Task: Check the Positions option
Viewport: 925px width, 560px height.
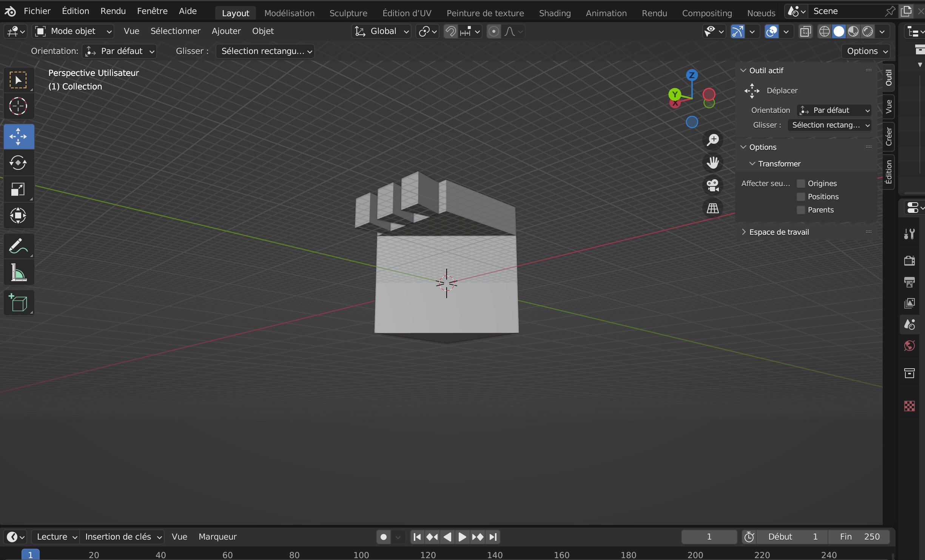Action: click(801, 197)
